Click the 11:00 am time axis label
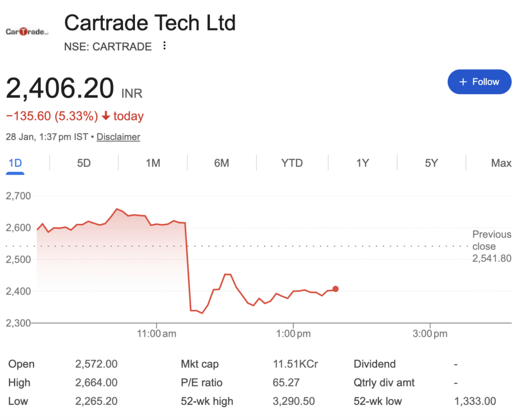 point(156,334)
